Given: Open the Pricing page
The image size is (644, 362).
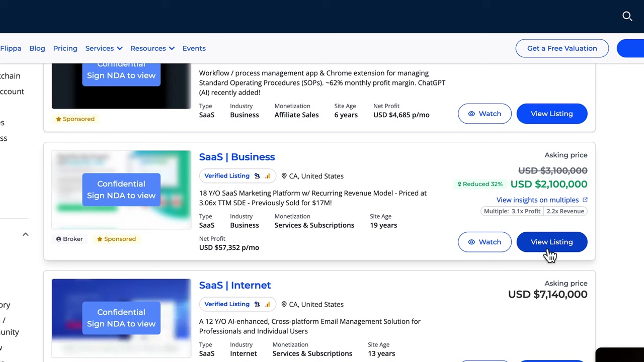Looking at the screenshot, I should [65, 48].
